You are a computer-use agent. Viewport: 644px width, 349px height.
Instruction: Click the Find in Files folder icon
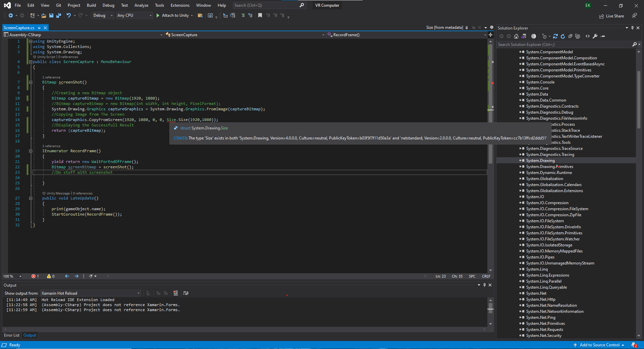click(x=200, y=15)
